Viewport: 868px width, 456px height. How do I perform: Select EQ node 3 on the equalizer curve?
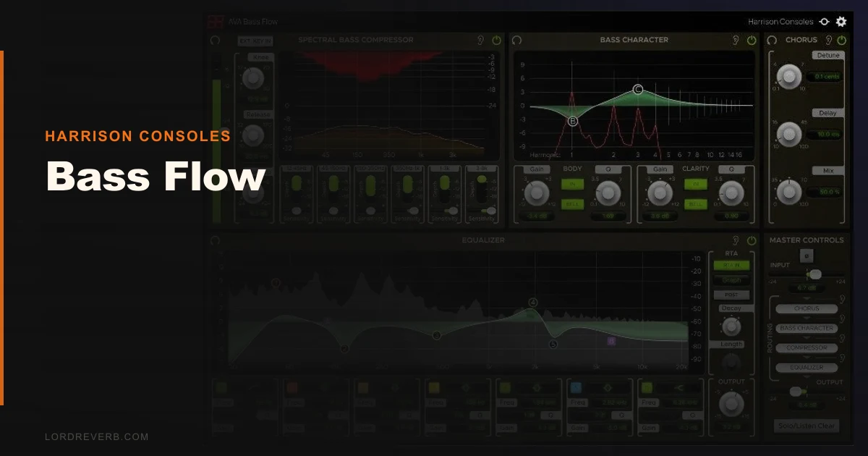[x=437, y=335]
